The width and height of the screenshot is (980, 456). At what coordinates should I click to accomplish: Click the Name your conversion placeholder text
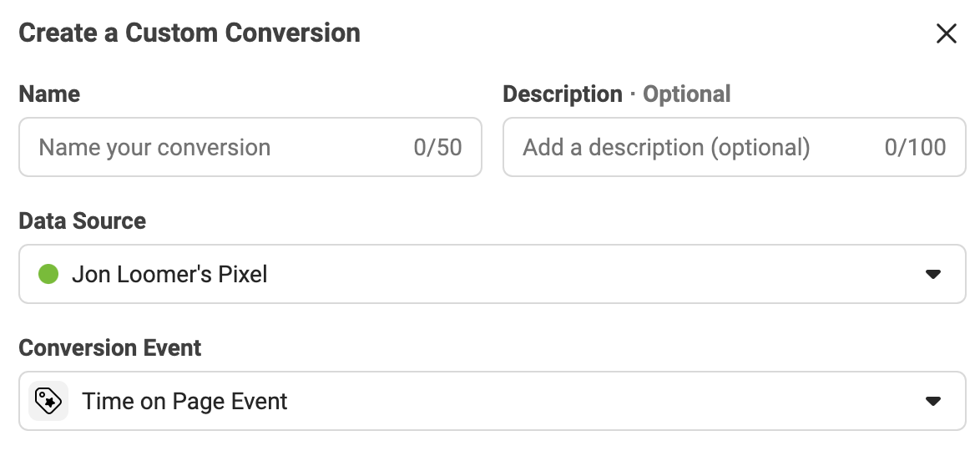click(x=154, y=148)
